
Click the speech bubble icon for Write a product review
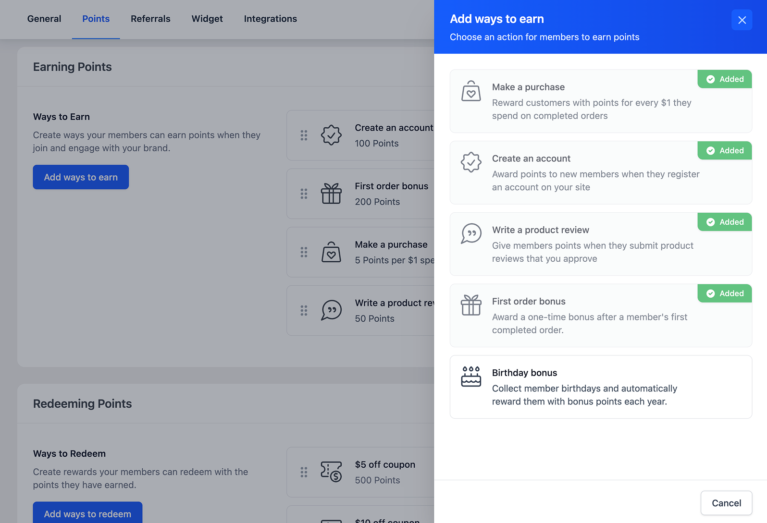coord(471,233)
